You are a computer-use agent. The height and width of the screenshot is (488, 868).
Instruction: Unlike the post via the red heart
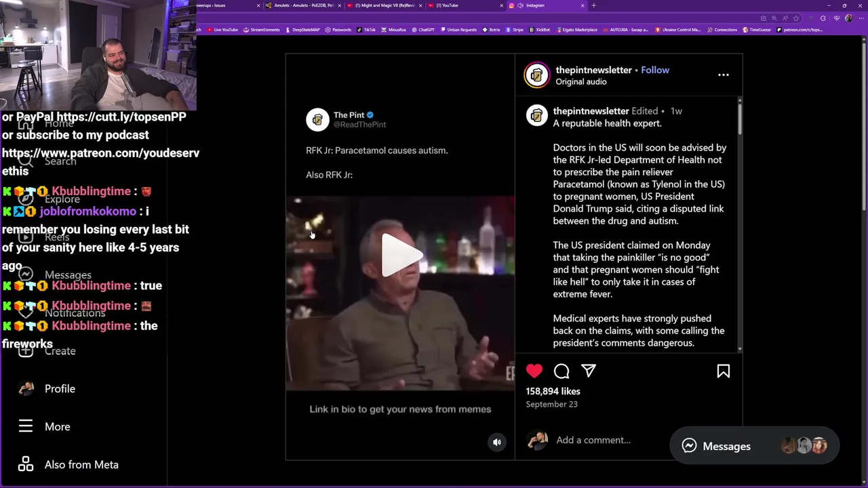534,371
